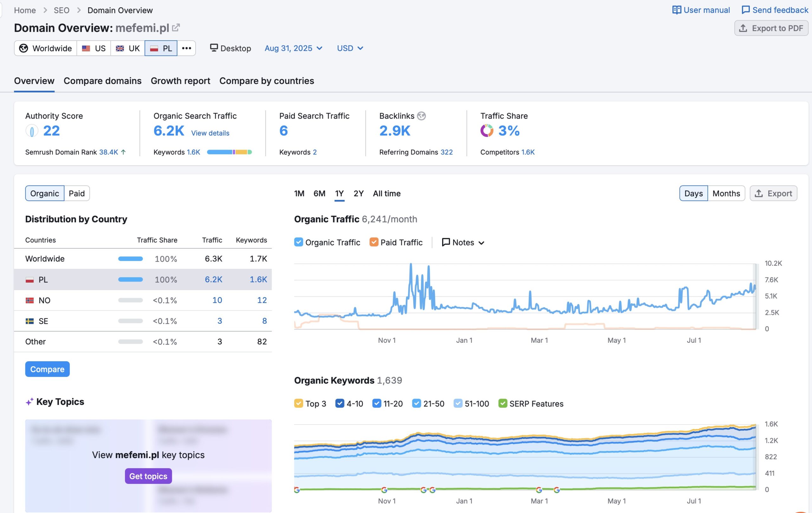Click the View details link
Screen dimensions: 812x513
pyautogui.click(x=210, y=133)
